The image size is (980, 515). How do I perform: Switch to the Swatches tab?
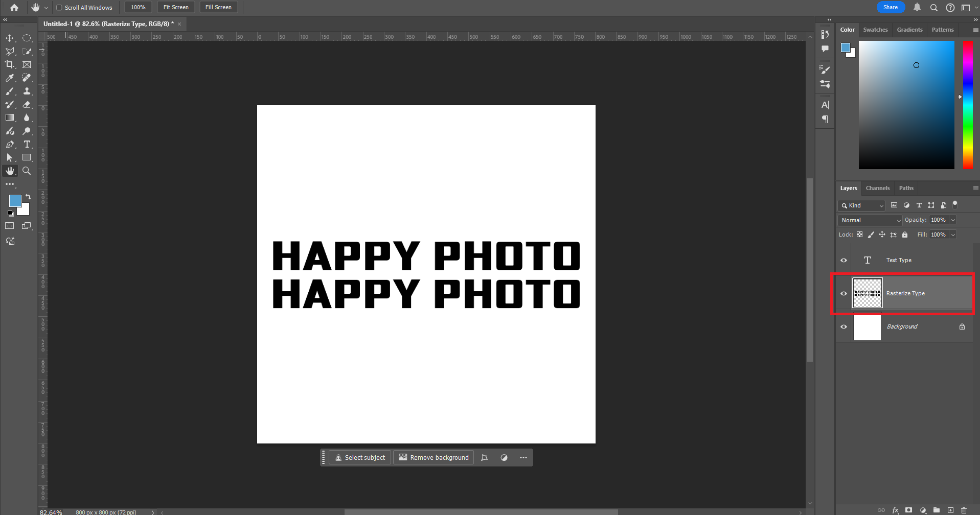tap(875, 30)
